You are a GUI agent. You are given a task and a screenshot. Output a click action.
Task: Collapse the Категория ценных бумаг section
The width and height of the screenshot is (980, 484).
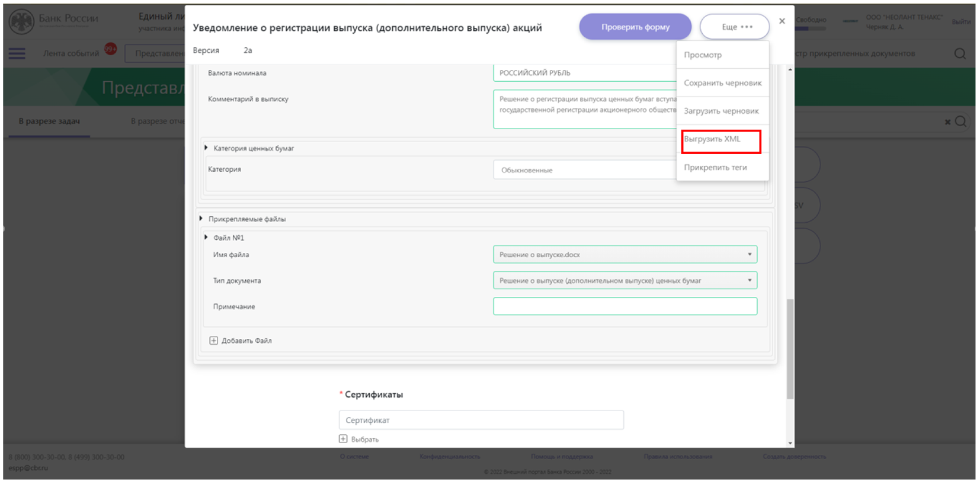206,148
